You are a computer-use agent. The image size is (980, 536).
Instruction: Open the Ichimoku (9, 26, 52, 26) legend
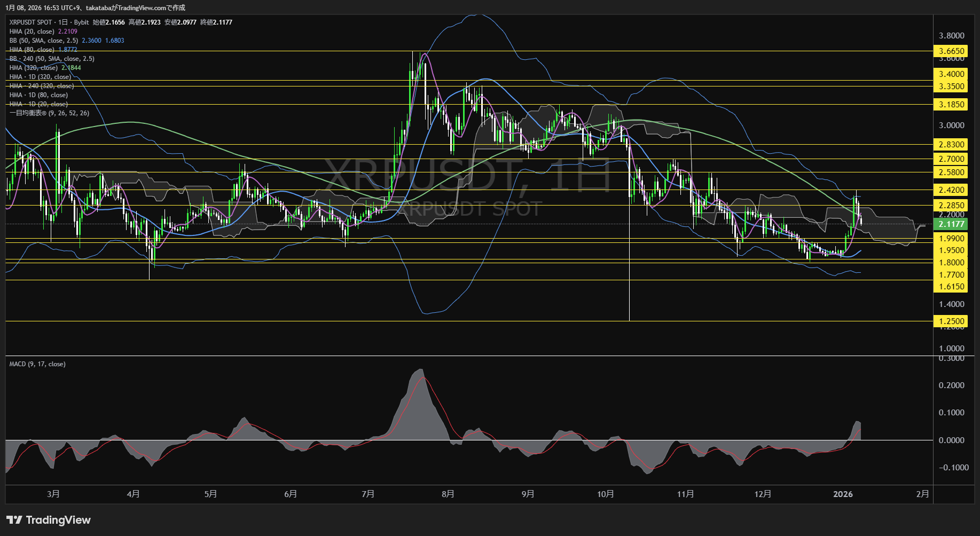click(49, 113)
